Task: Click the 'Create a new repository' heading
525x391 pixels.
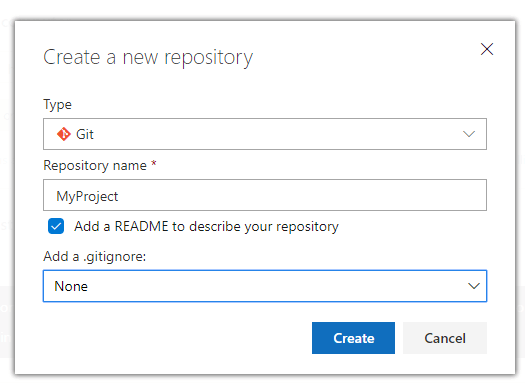Action: [148, 58]
